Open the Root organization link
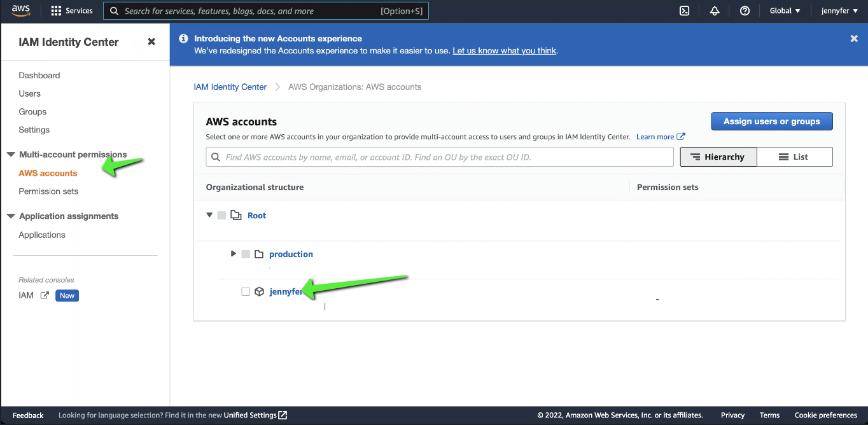The width and height of the screenshot is (868, 425). [257, 216]
